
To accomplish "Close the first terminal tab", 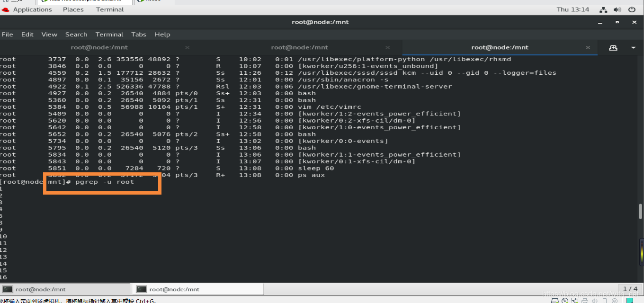I will click(x=187, y=47).
